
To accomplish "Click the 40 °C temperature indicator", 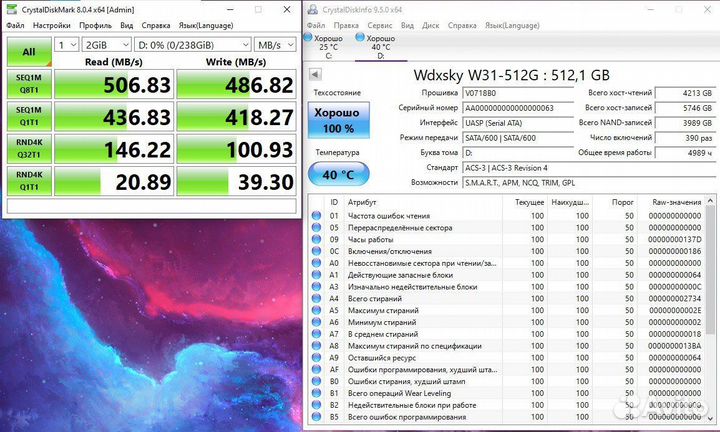I will (338, 174).
